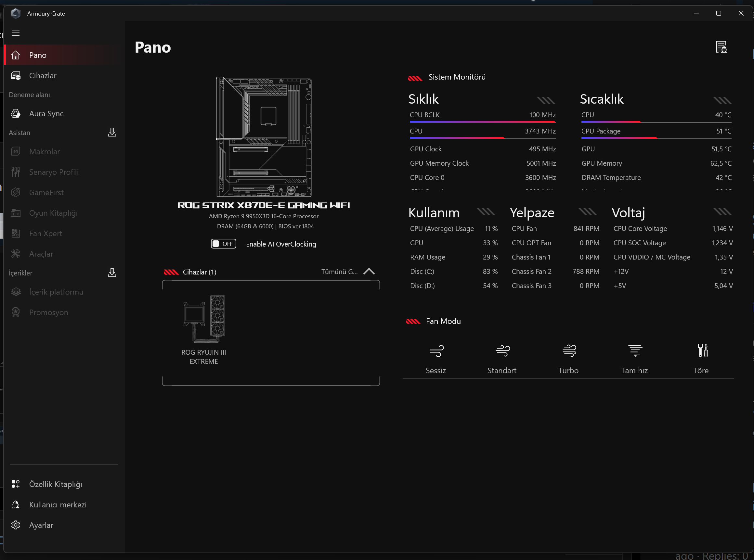Open the hamburger menu icon
The height and width of the screenshot is (560, 754).
[x=16, y=33]
